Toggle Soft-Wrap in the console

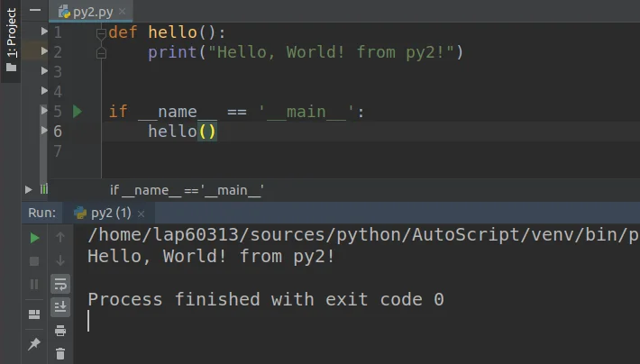click(60, 285)
